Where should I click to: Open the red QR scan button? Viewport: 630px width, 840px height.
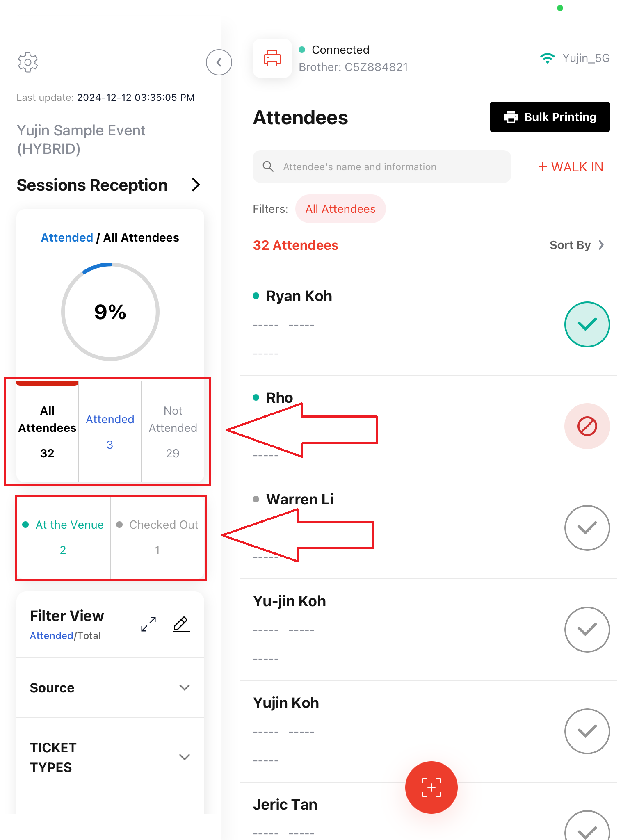click(431, 787)
